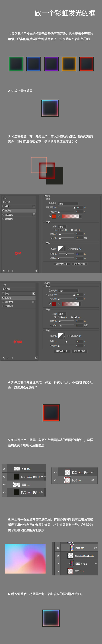Enable the 图案叠加 checkbox in the 中间层 dialog

coord(3,306)
